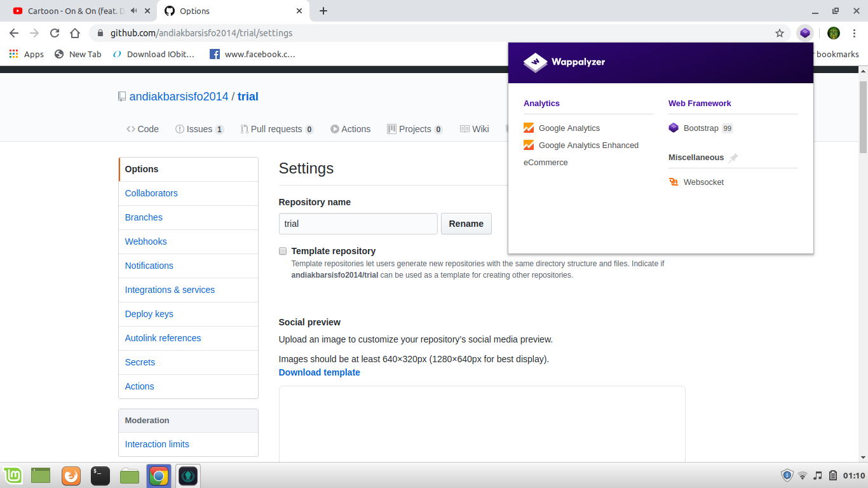Image resolution: width=868 pixels, height=488 pixels.
Task: Click the address bar URL
Action: pos(201,33)
